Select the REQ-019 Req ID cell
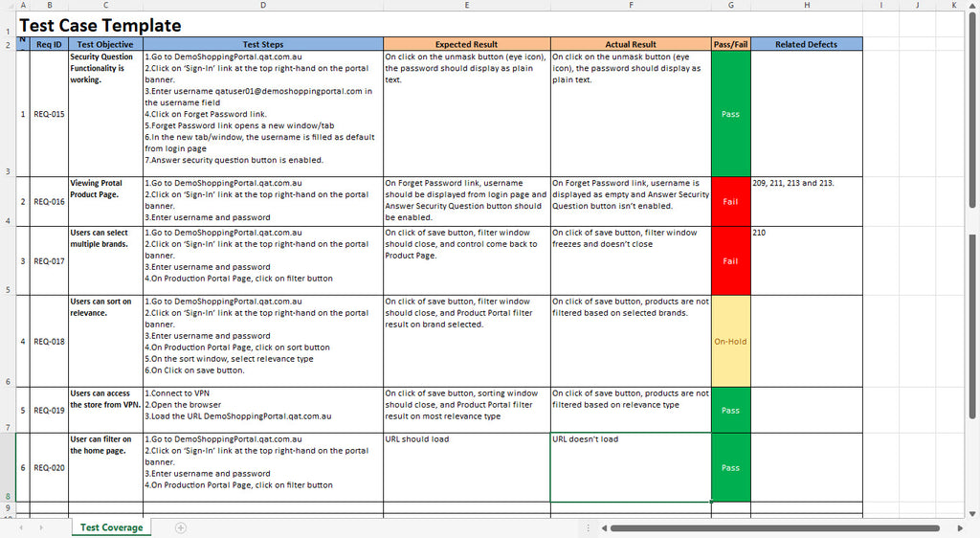Screen dimensions: 980x538 49,410
